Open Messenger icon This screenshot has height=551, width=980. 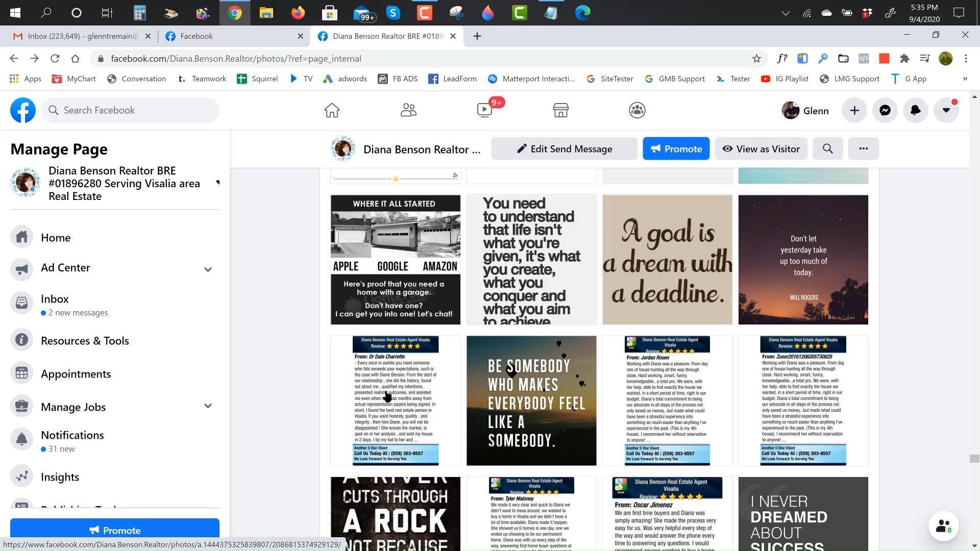tap(885, 111)
